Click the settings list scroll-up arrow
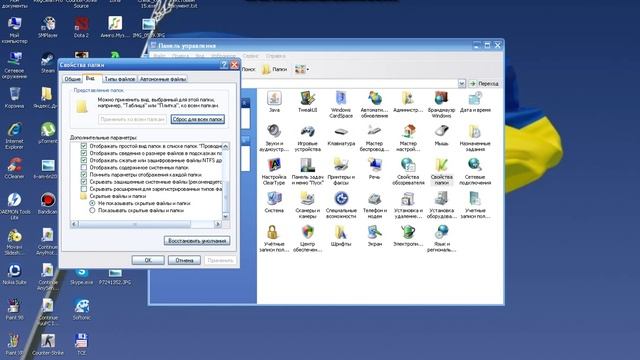640x360 pixels. click(x=226, y=146)
